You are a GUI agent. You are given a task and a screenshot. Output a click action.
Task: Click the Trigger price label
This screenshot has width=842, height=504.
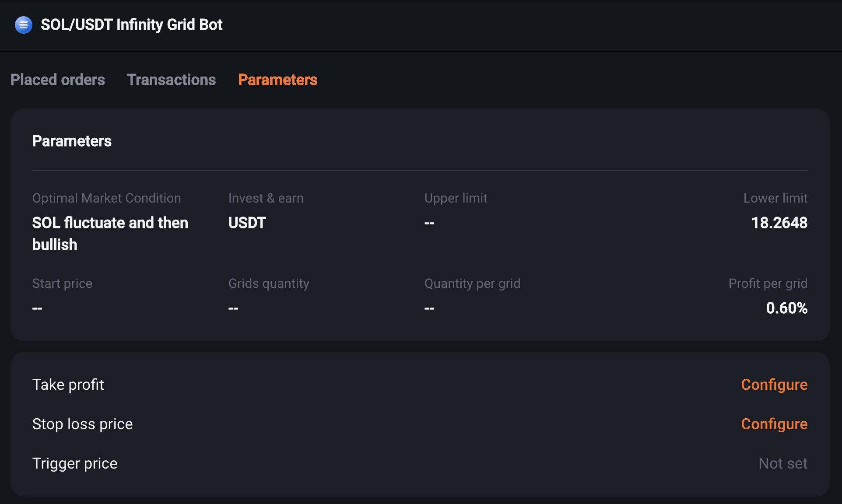pos(75,463)
